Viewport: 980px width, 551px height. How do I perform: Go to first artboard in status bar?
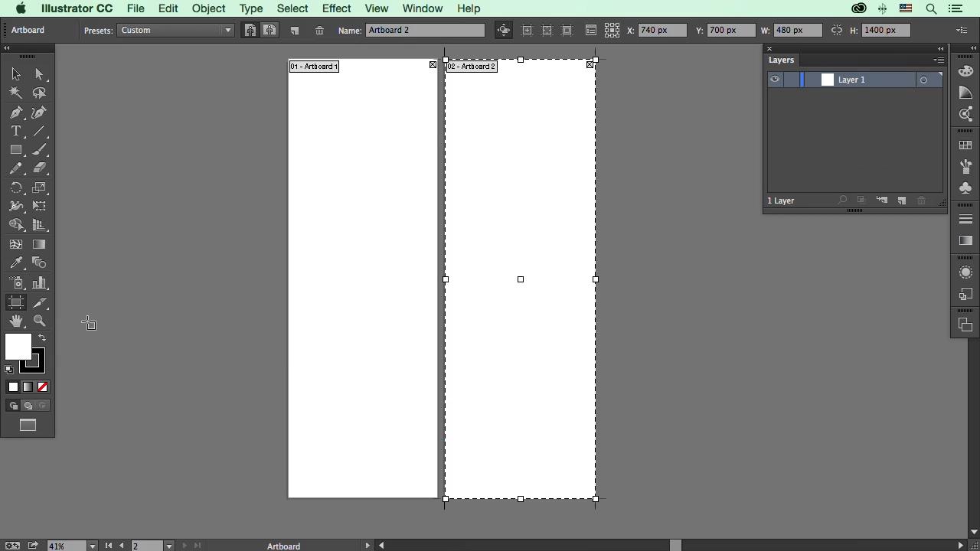[109, 546]
